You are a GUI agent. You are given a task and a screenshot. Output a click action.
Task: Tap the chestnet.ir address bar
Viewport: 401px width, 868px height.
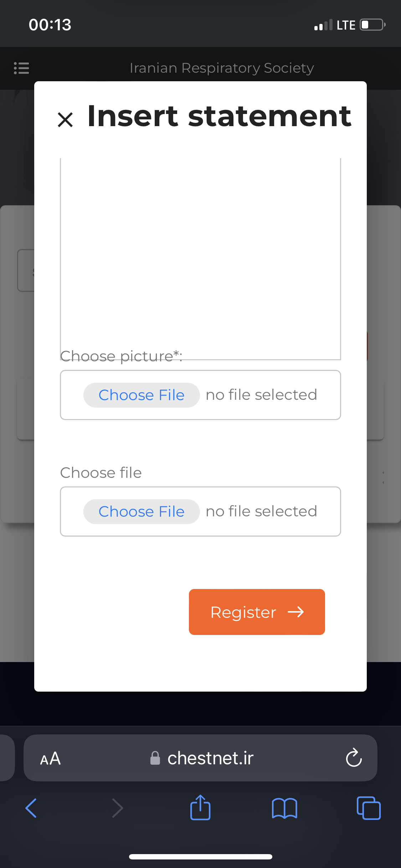pyautogui.click(x=210, y=758)
